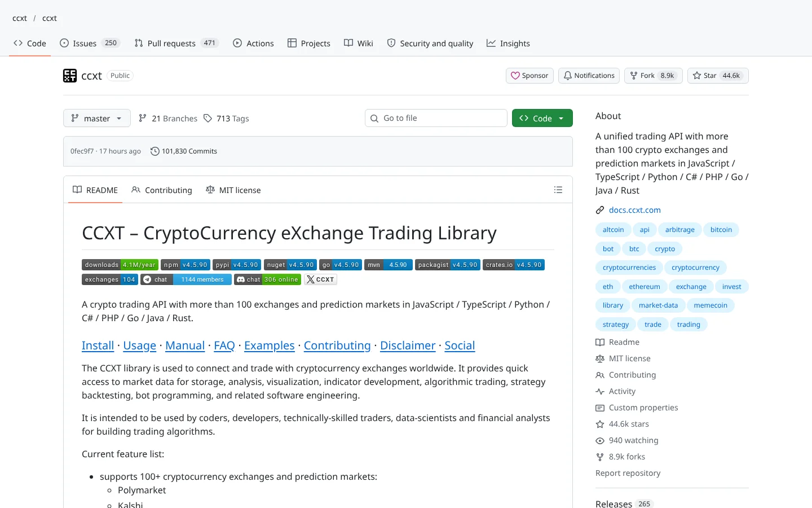Click Report repository link

click(x=628, y=473)
